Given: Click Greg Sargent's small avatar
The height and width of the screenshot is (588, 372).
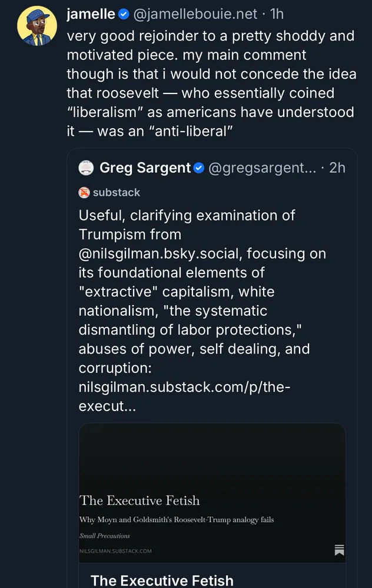Looking at the screenshot, I should pyautogui.click(x=87, y=168).
